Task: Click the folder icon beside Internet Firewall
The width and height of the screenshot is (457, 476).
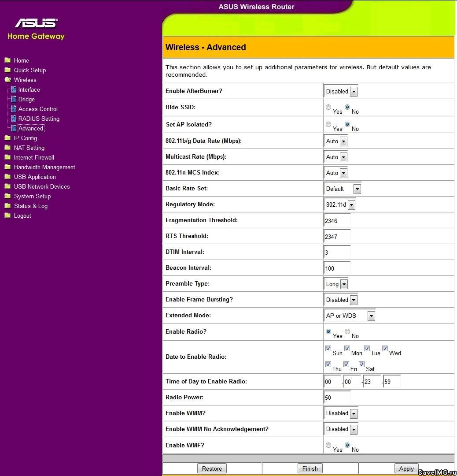Action: click(x=7, y=157)
